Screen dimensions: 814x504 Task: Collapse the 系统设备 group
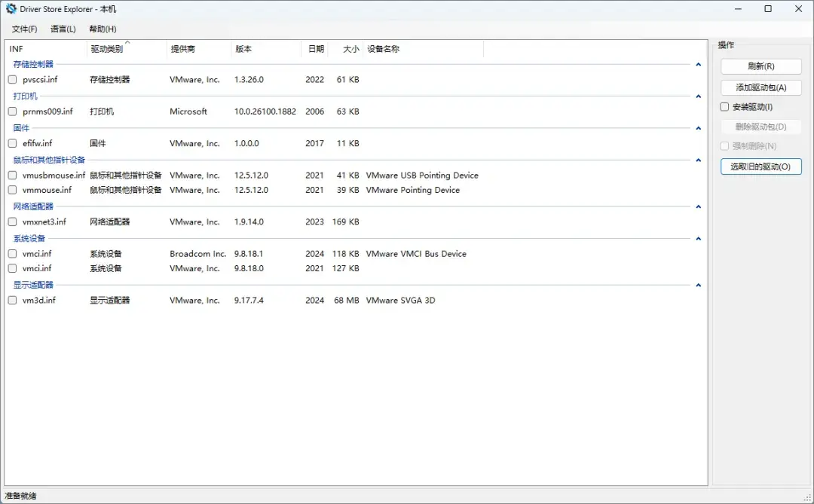click(698, 238)
